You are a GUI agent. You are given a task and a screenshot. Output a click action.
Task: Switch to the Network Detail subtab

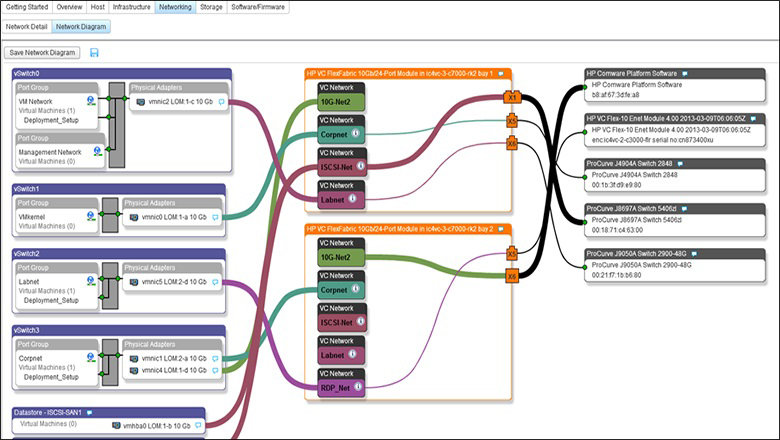[28, 27]
